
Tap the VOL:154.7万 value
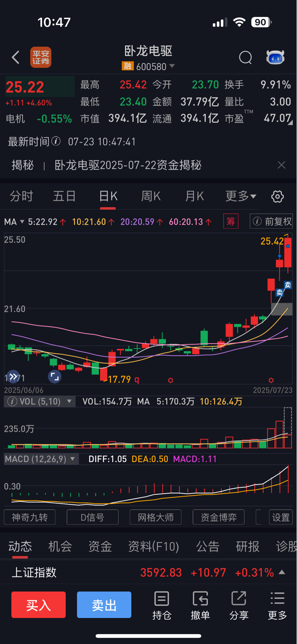pos(107,401)
